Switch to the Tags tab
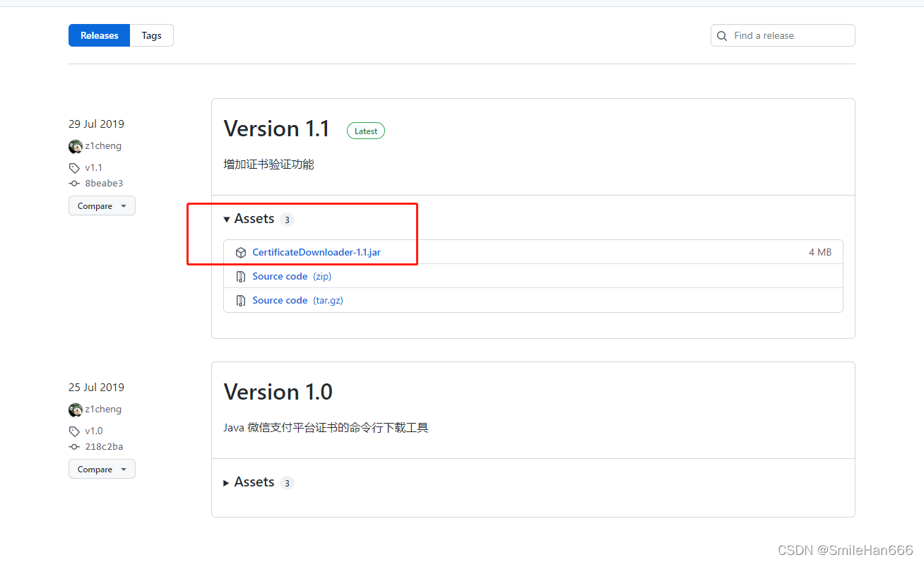 coord(151,35)
